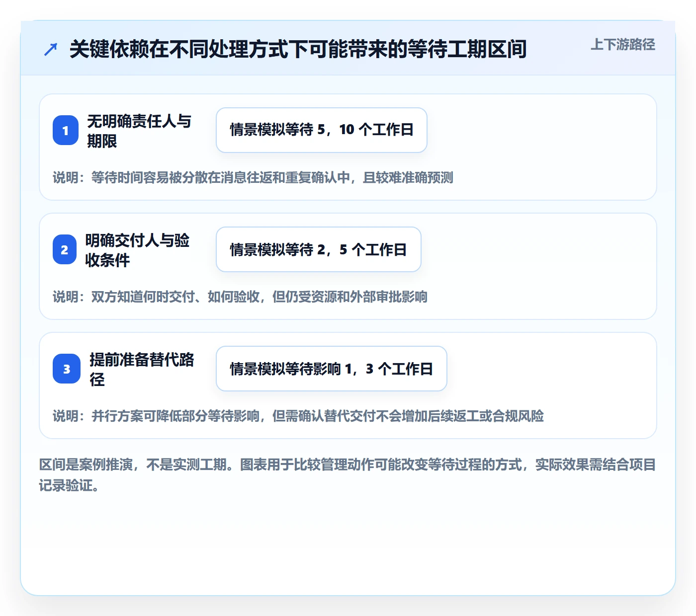
Task: Click the number 1 badge
Action: [x=66, y=130]
